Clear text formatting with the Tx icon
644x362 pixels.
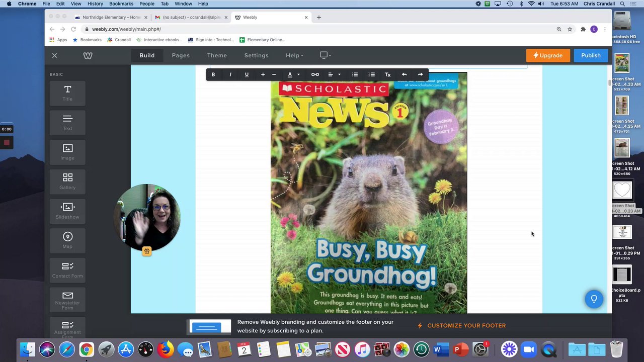click(387, 74)
